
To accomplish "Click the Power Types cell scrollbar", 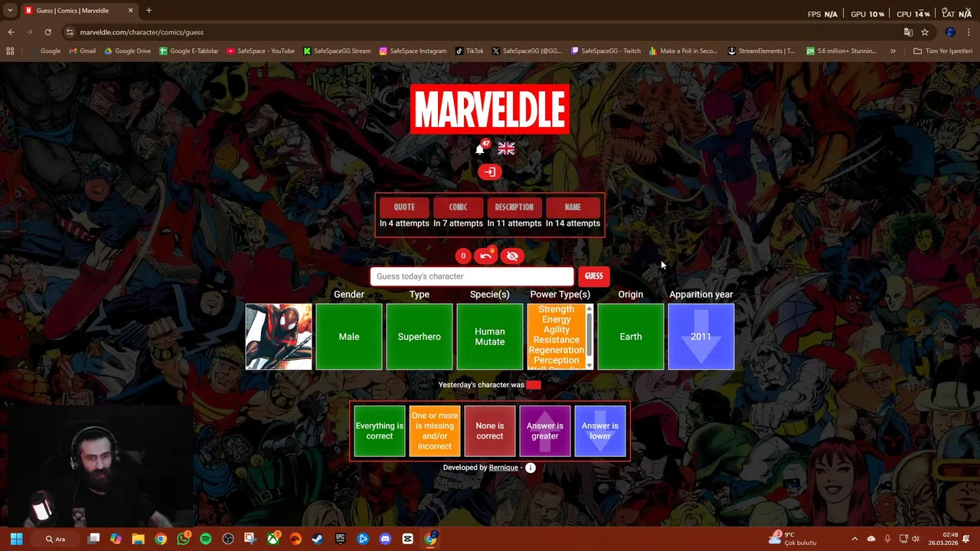I will coord(589,337).
